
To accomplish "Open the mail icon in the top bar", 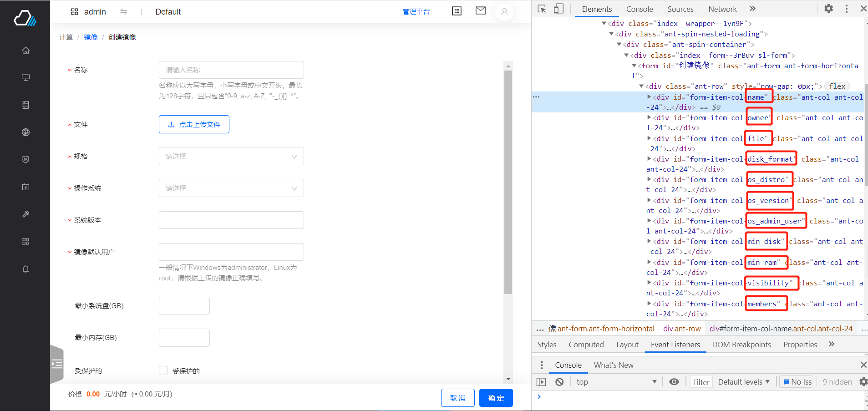I will click(x=480, y=10).
